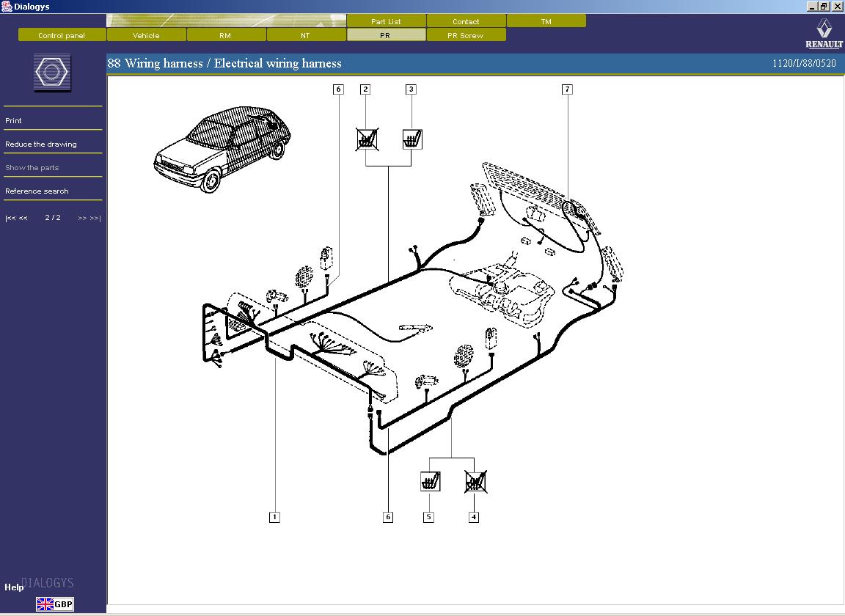The height and width of the screenshot is (616, 845).
Task: Go to previous page with << arrow
Action: coord(23,218)
